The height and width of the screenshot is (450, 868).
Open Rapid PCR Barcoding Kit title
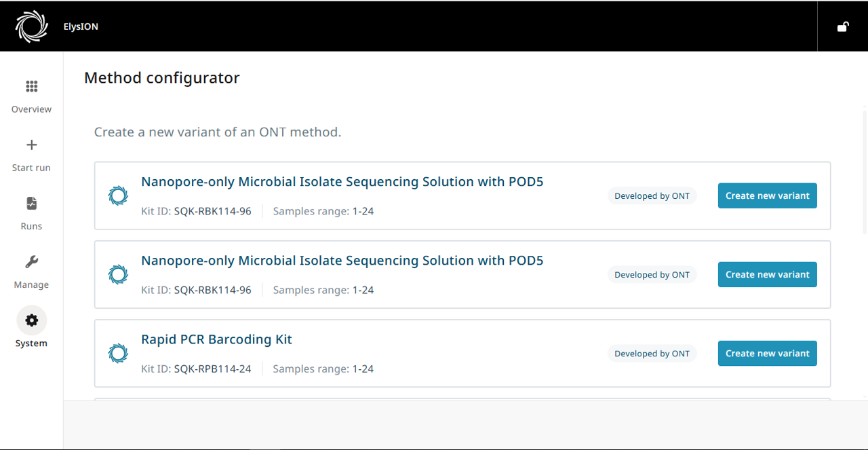[x=216, y=339]
